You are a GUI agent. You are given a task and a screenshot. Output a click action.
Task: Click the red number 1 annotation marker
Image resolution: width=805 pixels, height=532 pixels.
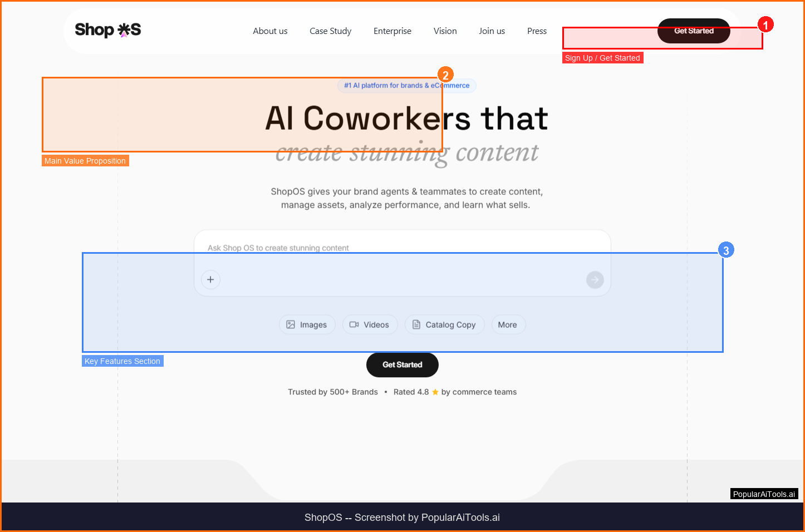coord(765,25)
